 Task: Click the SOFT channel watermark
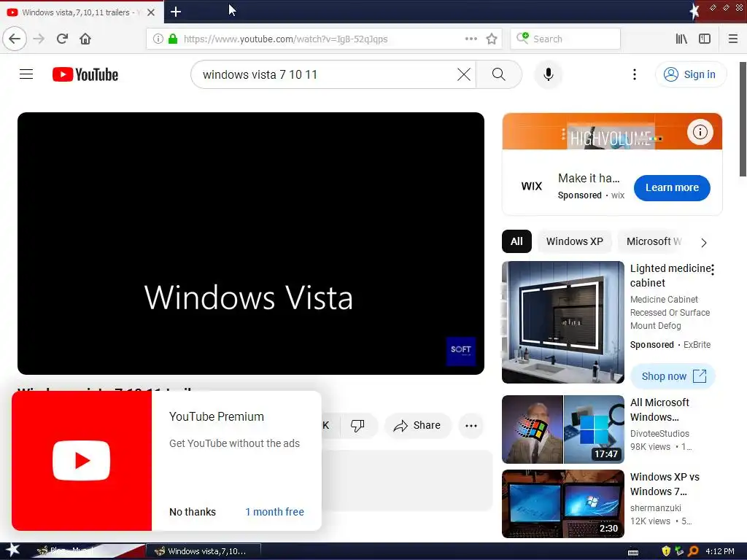click(461, 351)
